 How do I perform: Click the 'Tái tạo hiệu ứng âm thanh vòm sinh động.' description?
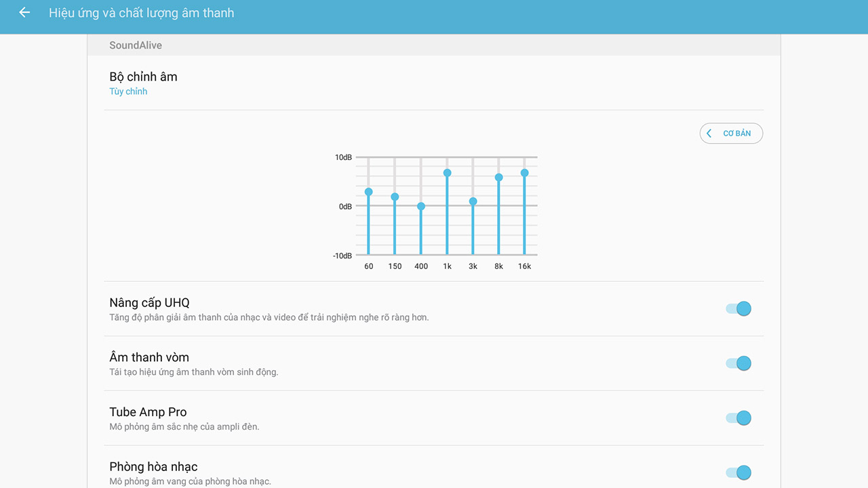click(x=194, y=372)
